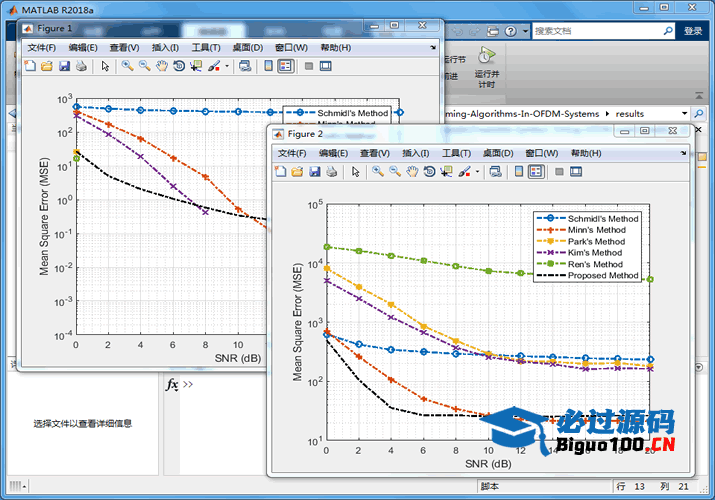Toggle colorbar button in Figure 1 toolbar

(268, 66)
